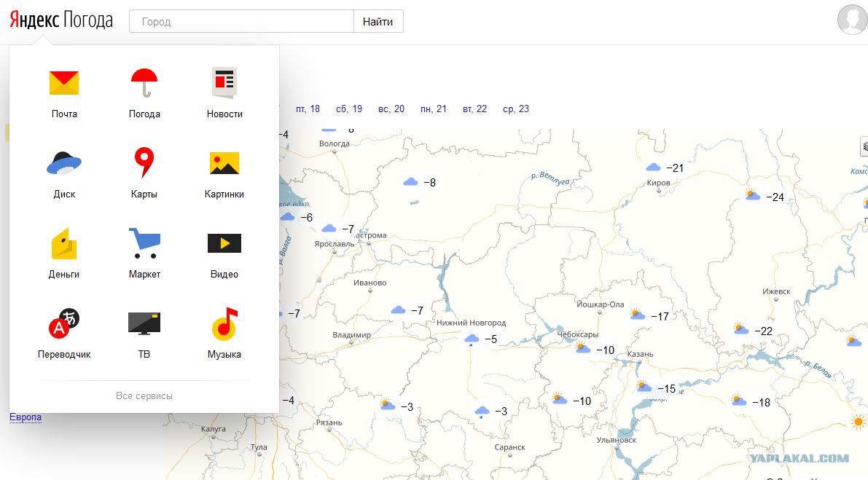Click weather icon beside −15 near Казань

tap(644, 386)
